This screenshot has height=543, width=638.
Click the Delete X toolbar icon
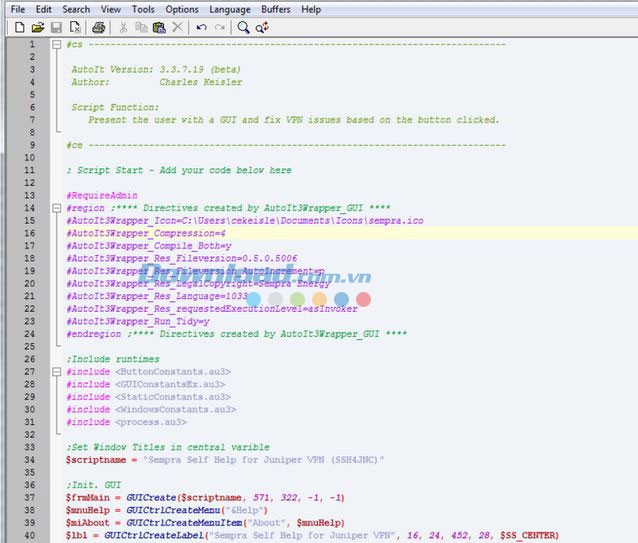tap(177, 28)
